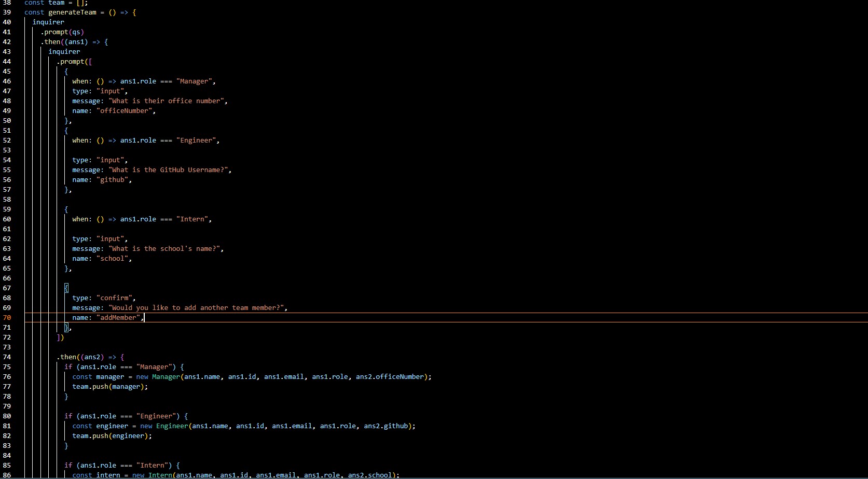
Task: Click the highlighted opening brace on line 67
Action: (x=66, y=288)
